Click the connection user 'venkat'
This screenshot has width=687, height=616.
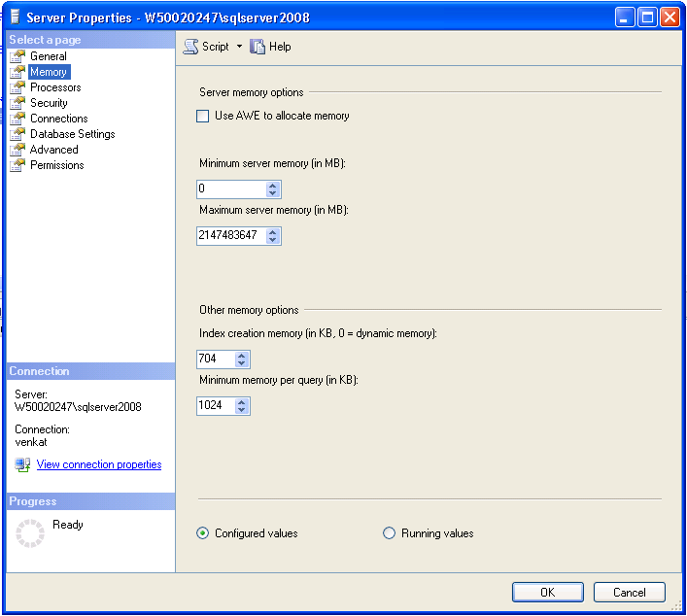pos(31,442)
